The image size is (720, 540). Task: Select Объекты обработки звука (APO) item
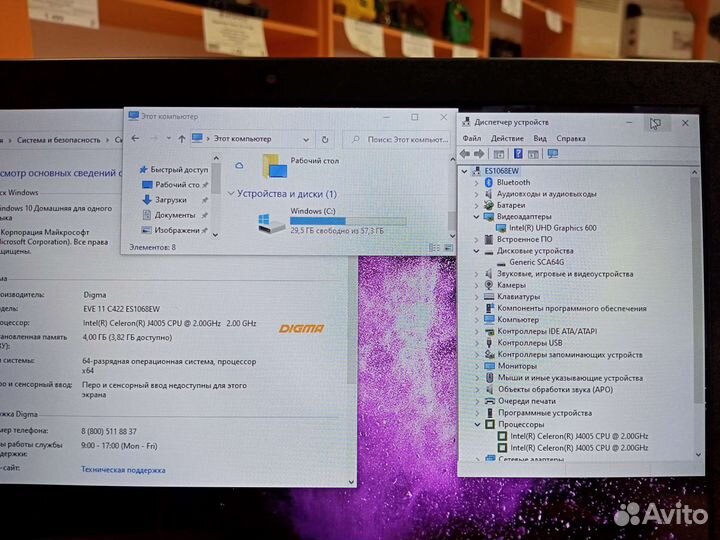point(556,389)
